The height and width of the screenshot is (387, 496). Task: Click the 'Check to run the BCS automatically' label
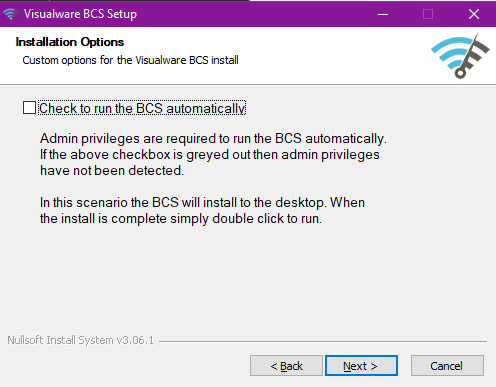tap(142, 108)
